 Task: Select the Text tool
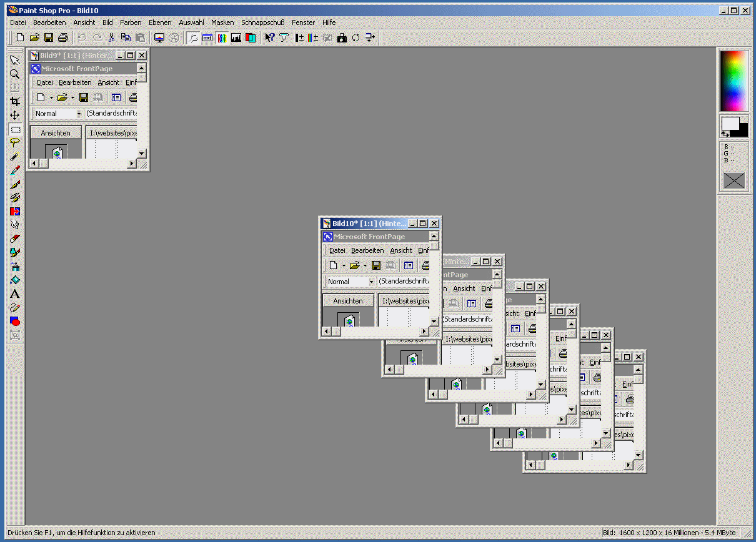[15, 293]
